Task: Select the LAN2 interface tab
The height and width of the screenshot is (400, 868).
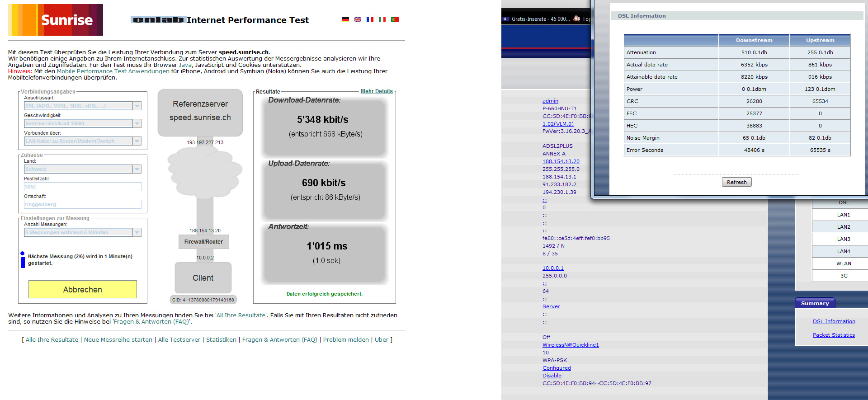Action: pyautogui.click(x=840, y=227)
